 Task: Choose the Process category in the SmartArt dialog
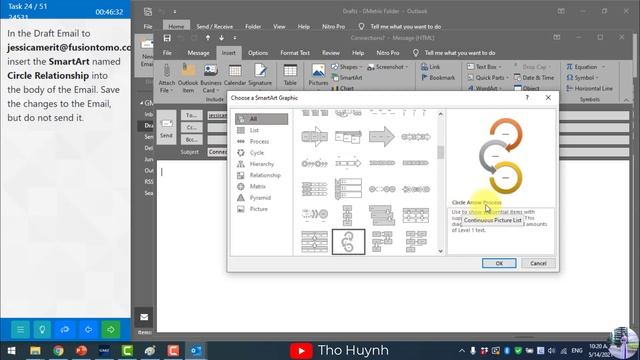pyautogui.click(x=260, y=141)
